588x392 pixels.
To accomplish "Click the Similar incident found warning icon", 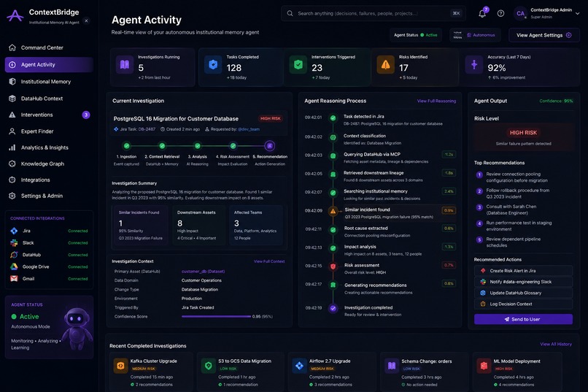I will click(x=333, y=211).
